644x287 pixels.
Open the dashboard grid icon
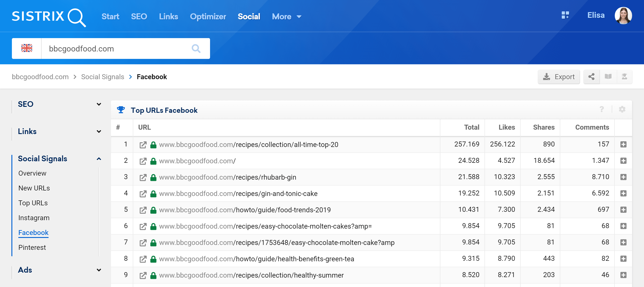[565, 15]
